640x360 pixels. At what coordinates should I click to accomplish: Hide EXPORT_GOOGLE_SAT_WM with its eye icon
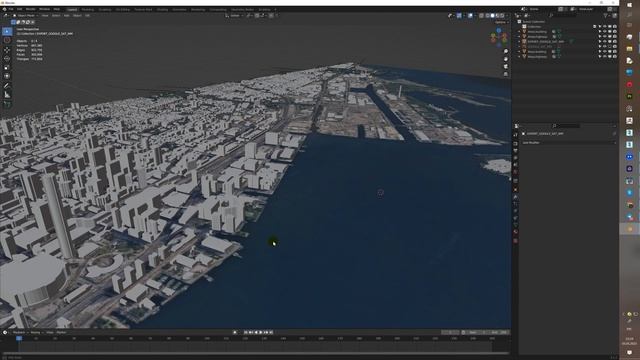click(604, 42)
